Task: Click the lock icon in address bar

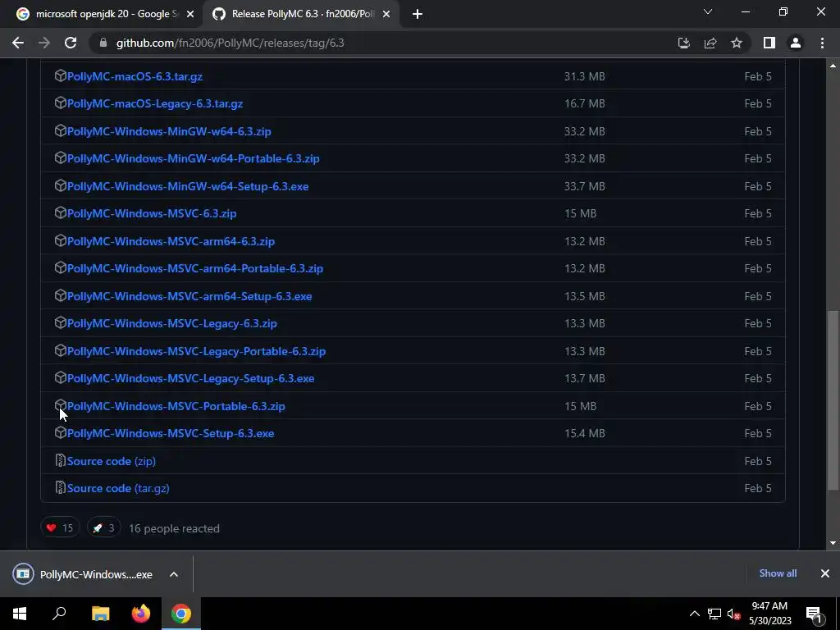Action: coord(103,43)
